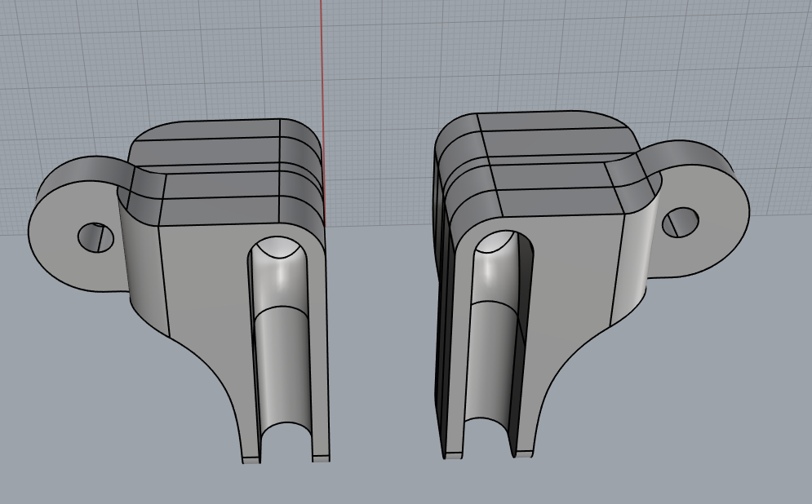Click the empty grid area above the left bracket

click(x=204, y=65)
